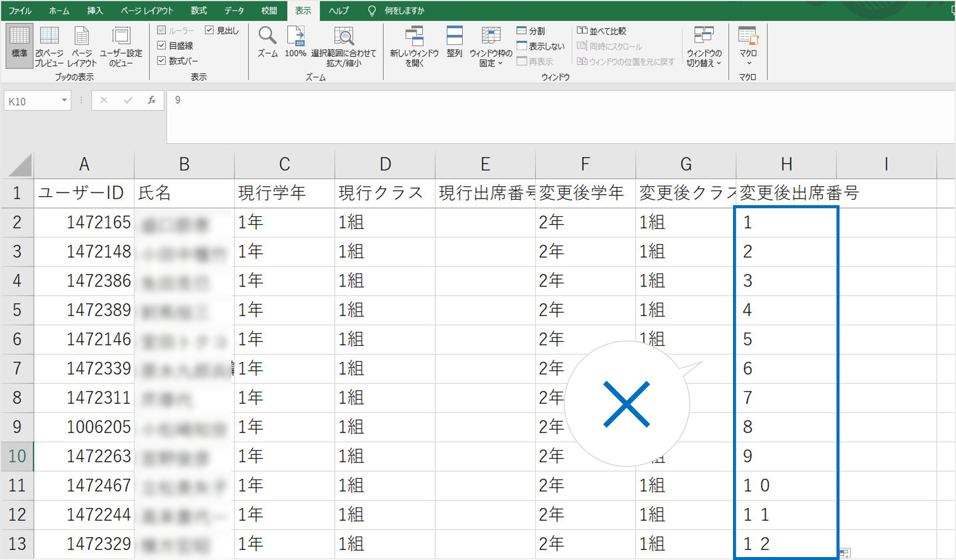Click the Zoom (ズーム) magnifier icon
Screen dimensions: 956x560
(x=267, y=36)
